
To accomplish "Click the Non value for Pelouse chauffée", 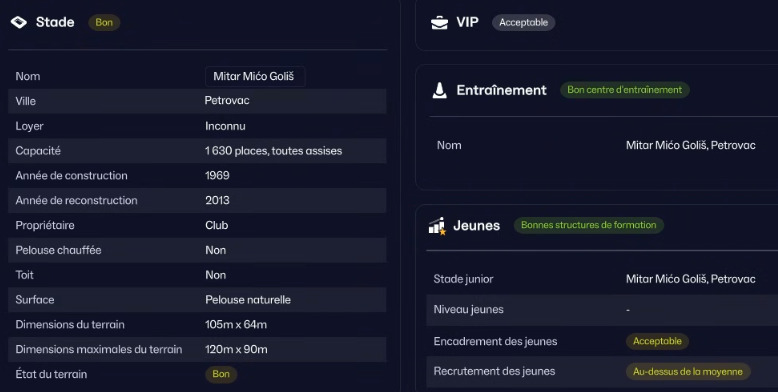I will pos(216,250).
